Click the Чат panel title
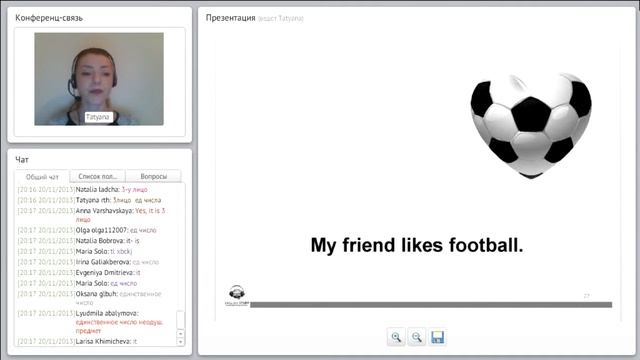Screen dimensions: 640x360 [x=22, y=160]
